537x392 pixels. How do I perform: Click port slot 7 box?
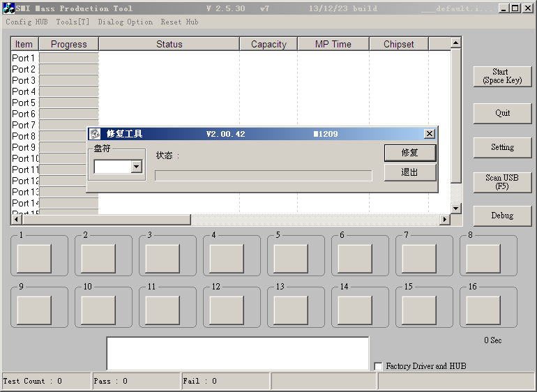click(419, 259)
